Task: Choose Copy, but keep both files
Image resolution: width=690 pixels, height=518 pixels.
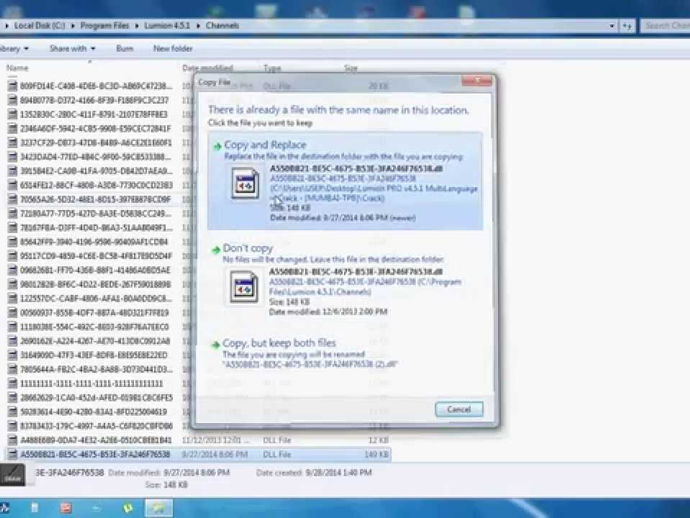Action: pos(345,353)
